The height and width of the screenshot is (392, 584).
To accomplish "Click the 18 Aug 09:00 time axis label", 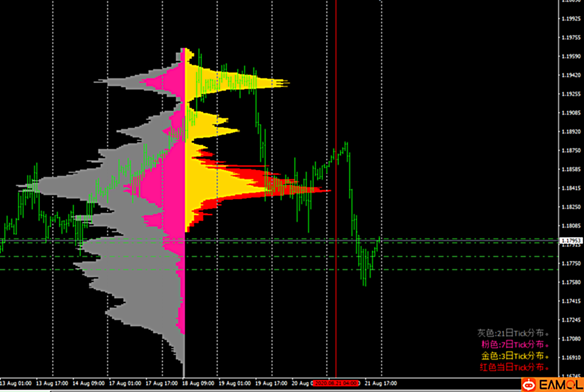I will click(x=198, y=383).
